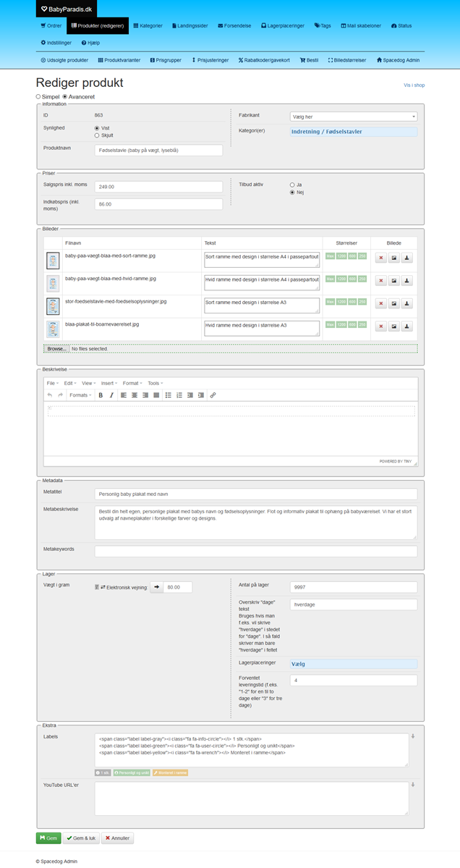
Task: Select the Simpel mode radio button
Action: 38,96
